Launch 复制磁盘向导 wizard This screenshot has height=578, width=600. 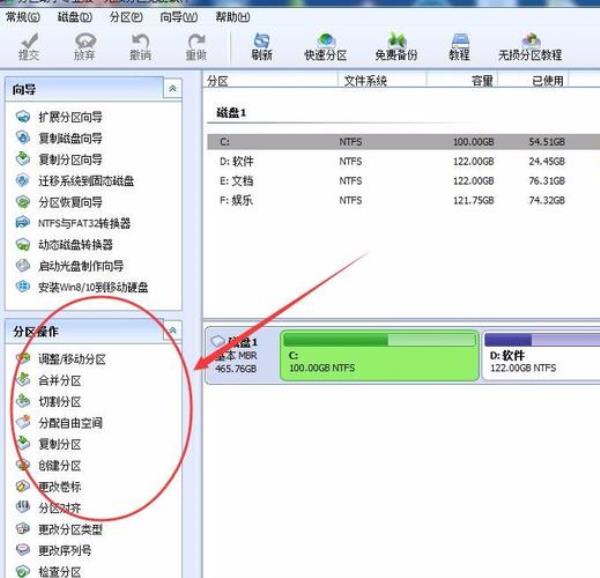59,138
